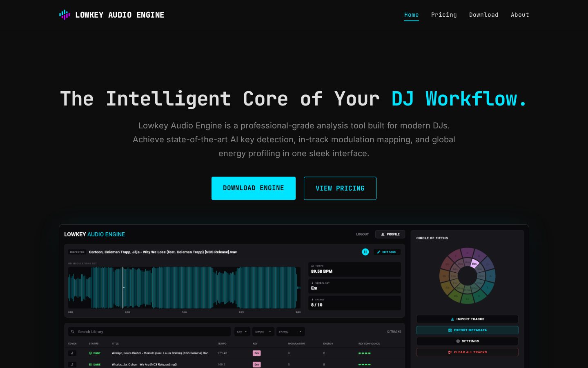Click the Dm key badge for Whales track
Screen dimensions: 588x368
257,364
